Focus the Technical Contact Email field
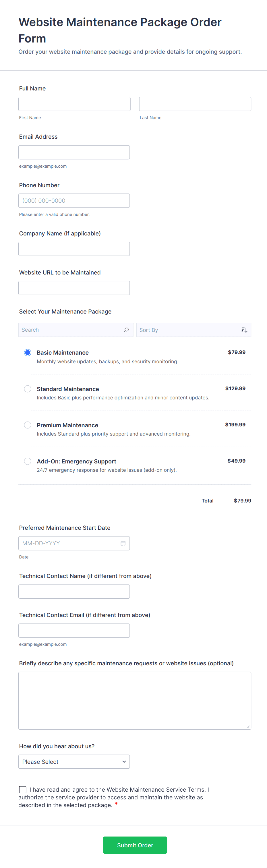 coord(74,631)
